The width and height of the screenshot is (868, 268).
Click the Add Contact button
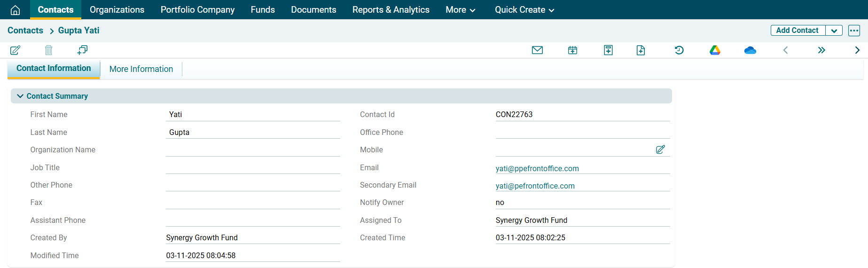[797, 31]
